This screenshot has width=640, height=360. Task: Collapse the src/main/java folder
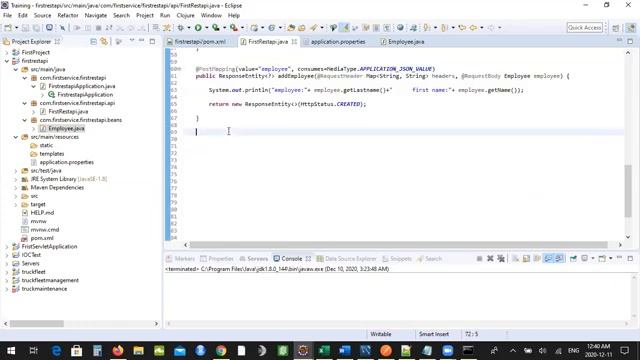click(16, 69)
